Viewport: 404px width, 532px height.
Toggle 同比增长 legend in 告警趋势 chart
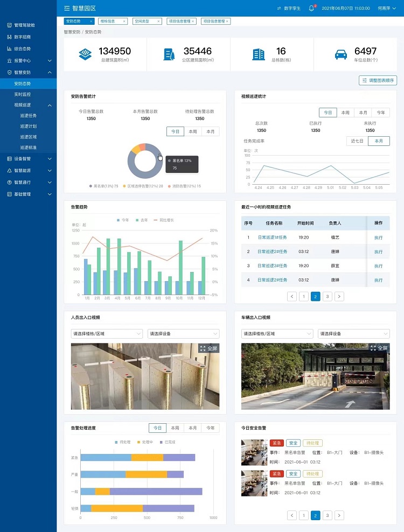[164, 220]
